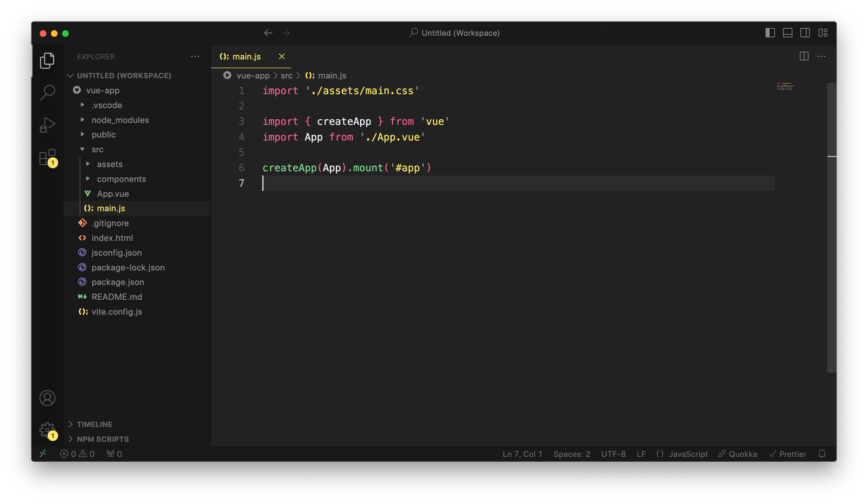
Task: Place cursor on line 6 createApp call
Action: click(347, 168)
